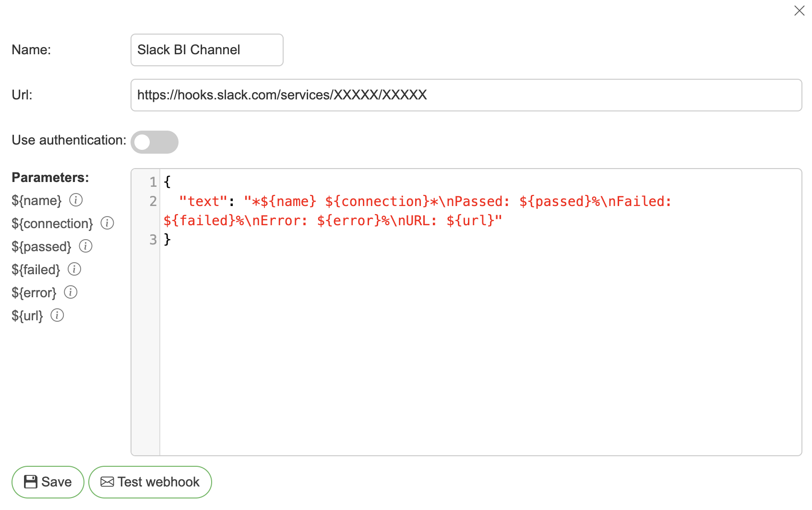This screenshot has height=510, width=812.
Task: Click info icon beside ${url} parameter
Action: 57,315
